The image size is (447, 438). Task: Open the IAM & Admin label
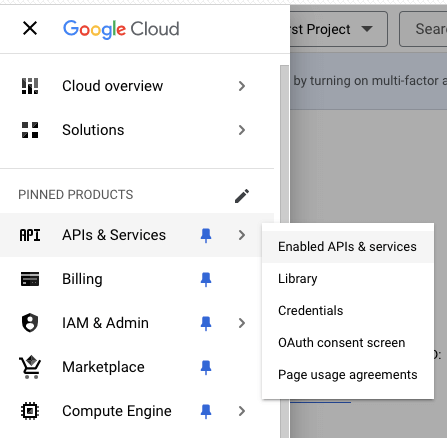tap(105, 323)
